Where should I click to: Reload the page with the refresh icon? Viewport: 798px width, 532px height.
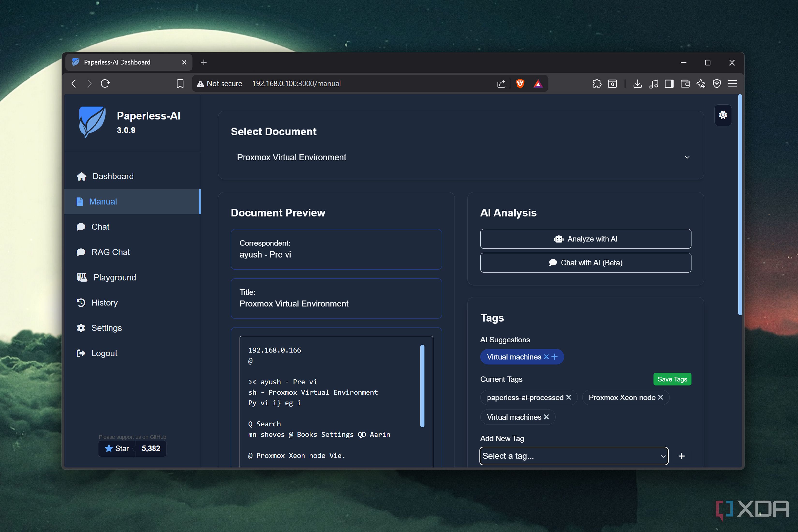pyautogui.click(x=105, y=83)
